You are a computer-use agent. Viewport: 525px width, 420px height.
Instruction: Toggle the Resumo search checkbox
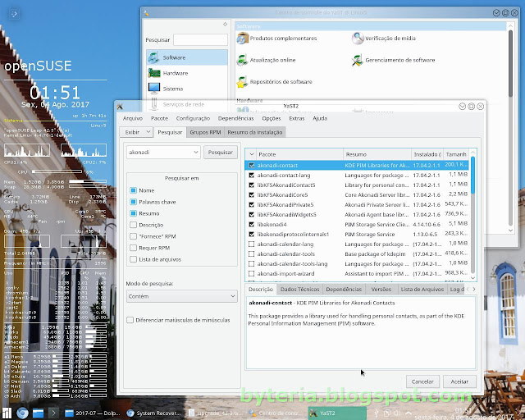pyautogui.click(x=133, y=213)
